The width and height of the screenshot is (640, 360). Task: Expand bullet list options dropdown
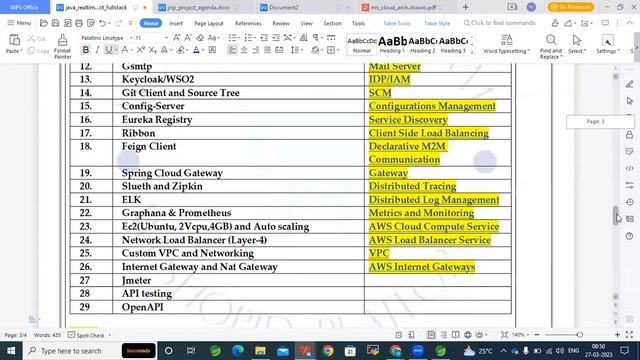click(x=239, y=38)
